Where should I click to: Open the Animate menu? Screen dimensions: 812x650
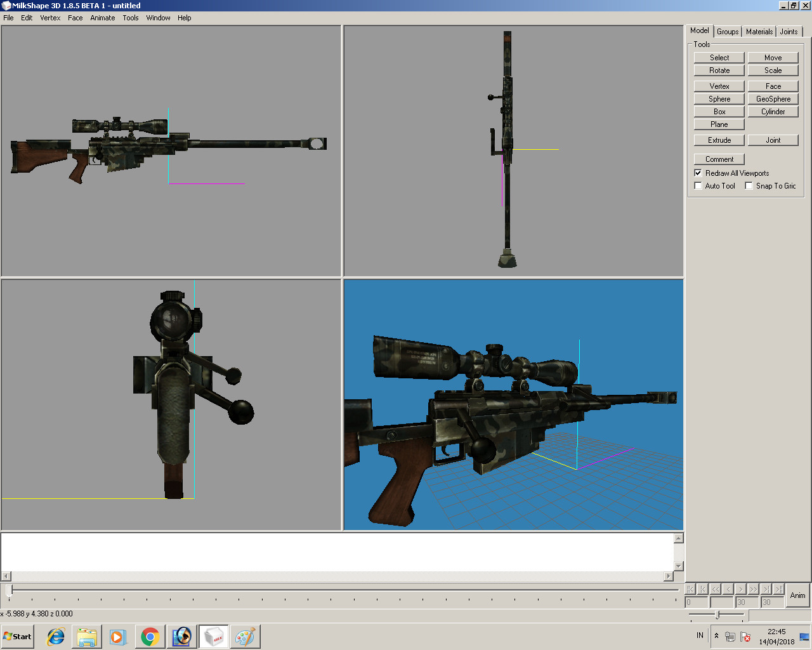coord(102,18)
